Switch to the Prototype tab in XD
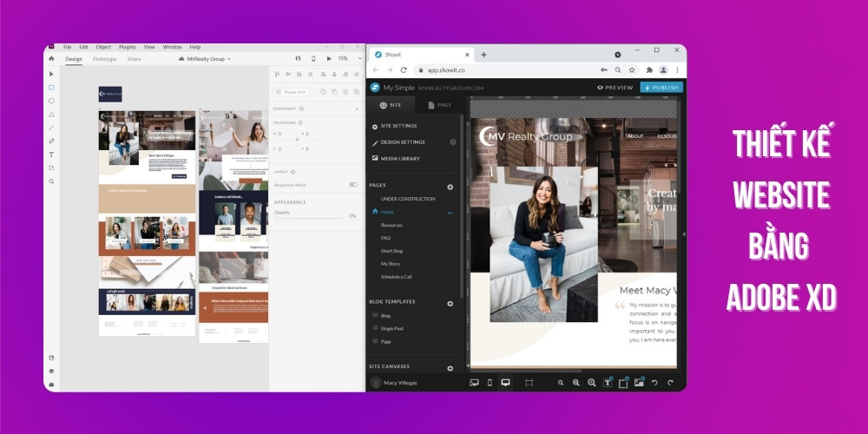 (x=105, y=59)
